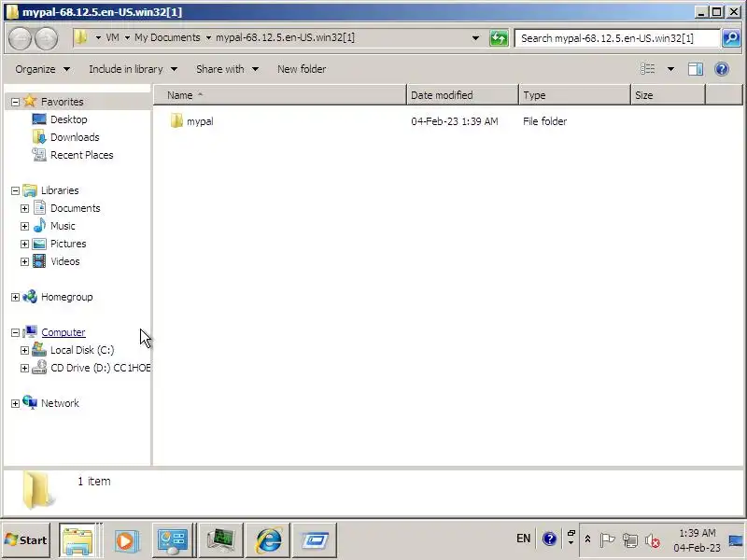747x560 pixels.
Task: Open the control panel taskbar icon
Action: coord(173,540)
